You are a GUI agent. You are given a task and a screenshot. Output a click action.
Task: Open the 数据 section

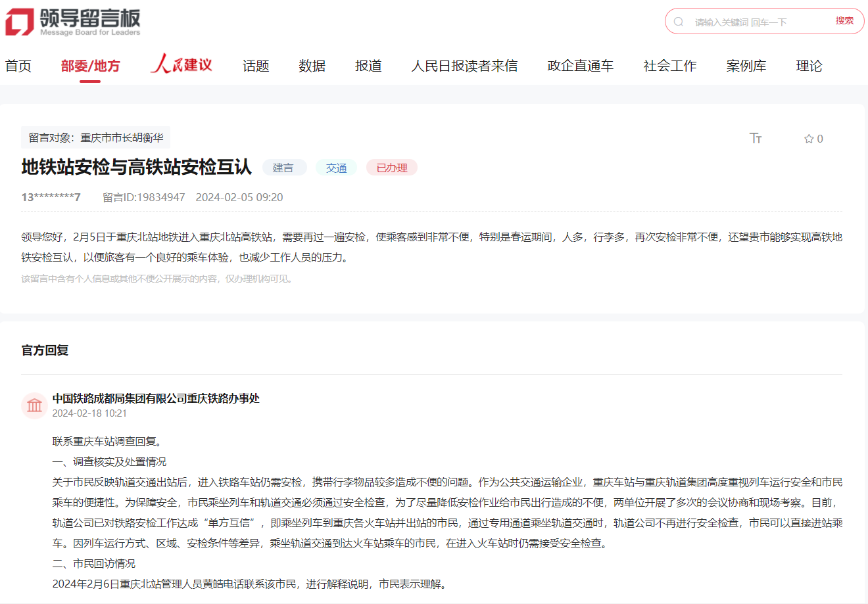312,65
